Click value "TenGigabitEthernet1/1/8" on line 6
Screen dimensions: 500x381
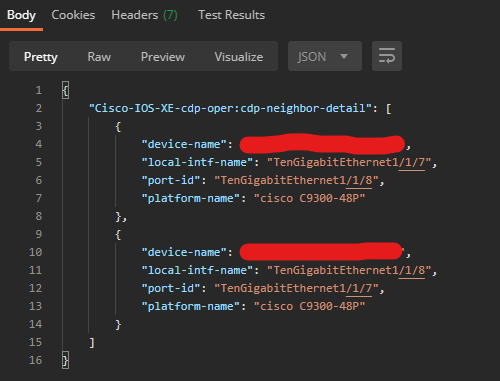[x=296, y=180]
